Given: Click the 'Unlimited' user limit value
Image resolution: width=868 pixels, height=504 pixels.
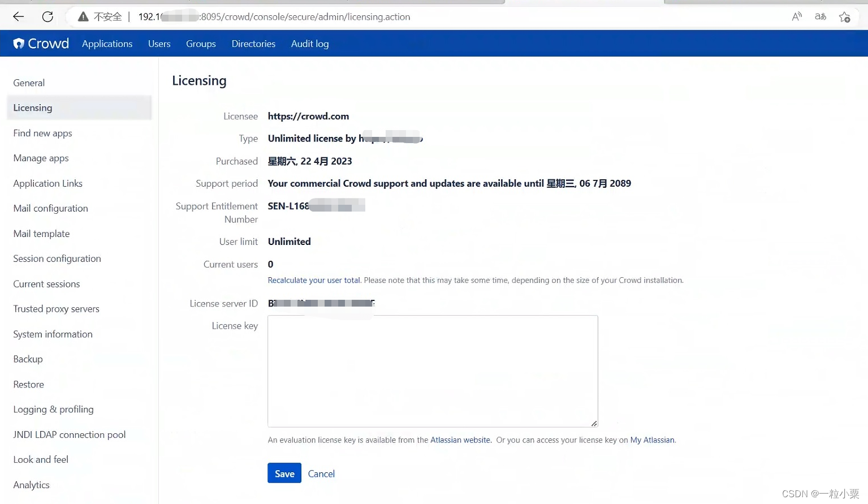Looking at the screenshot, I should click(289, 242).
